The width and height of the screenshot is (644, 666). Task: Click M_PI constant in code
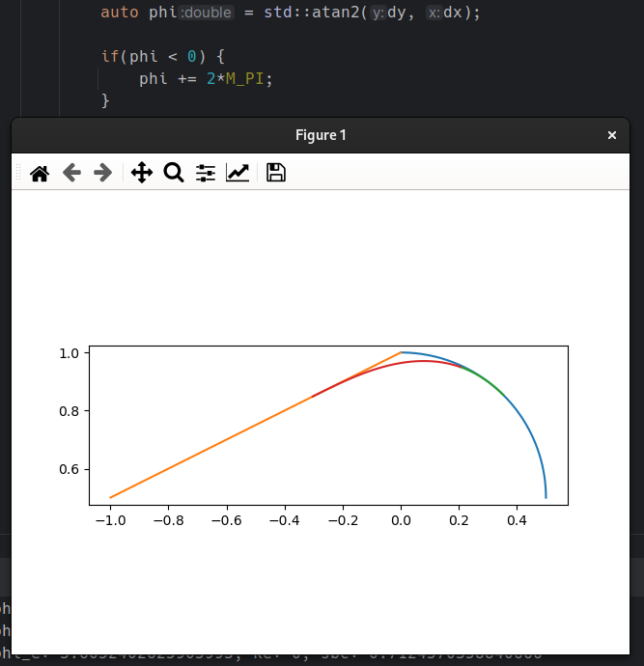tap(244, 79)
